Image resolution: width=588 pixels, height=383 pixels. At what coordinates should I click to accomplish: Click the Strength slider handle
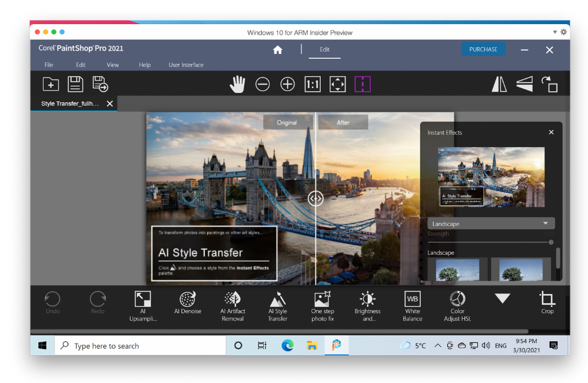tap(551, 242)
